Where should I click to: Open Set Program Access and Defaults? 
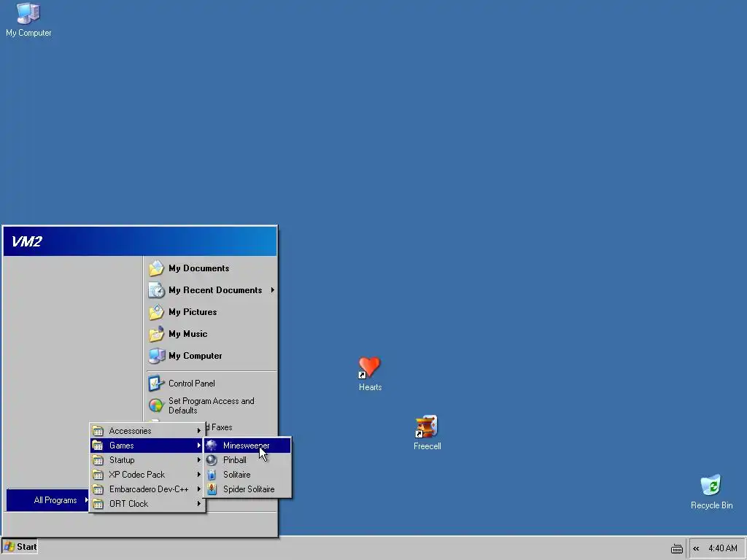click(211, 405)
